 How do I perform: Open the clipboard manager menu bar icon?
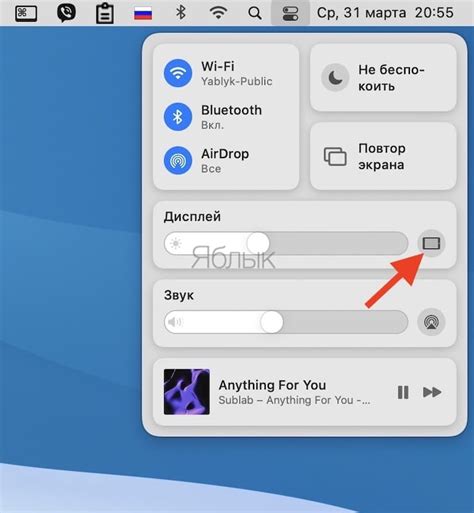coord(105,13)
